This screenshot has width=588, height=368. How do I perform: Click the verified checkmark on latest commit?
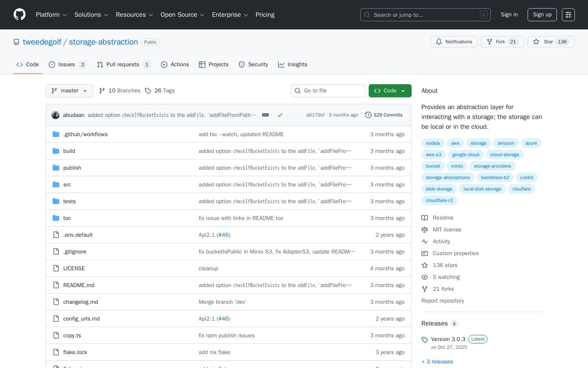click(280, 115)
